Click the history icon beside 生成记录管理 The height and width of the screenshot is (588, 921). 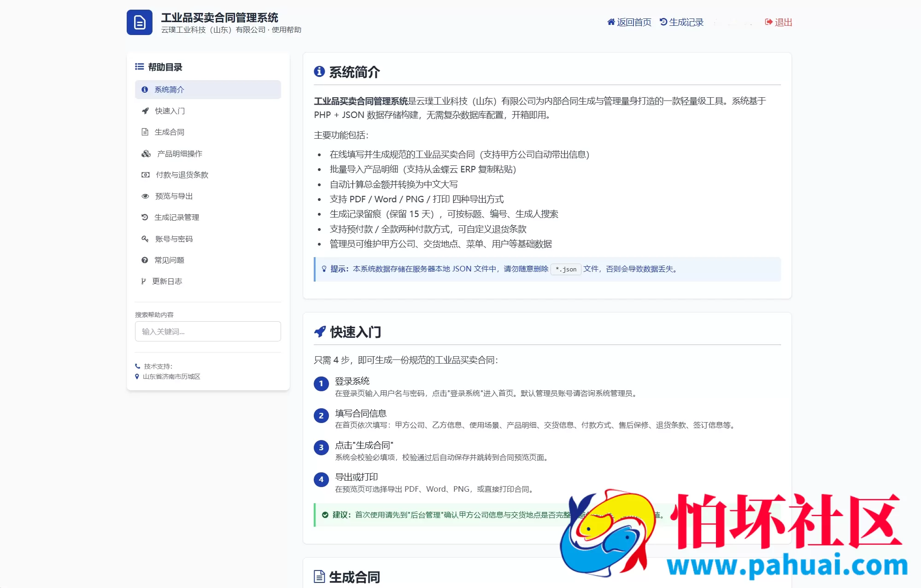click(x=145, y=217)
